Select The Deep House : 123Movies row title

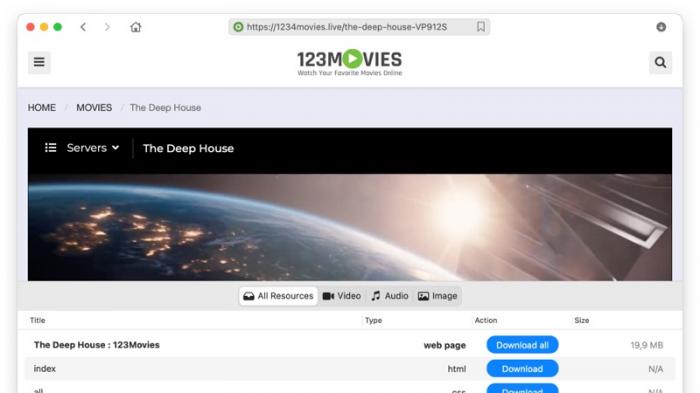97,345
